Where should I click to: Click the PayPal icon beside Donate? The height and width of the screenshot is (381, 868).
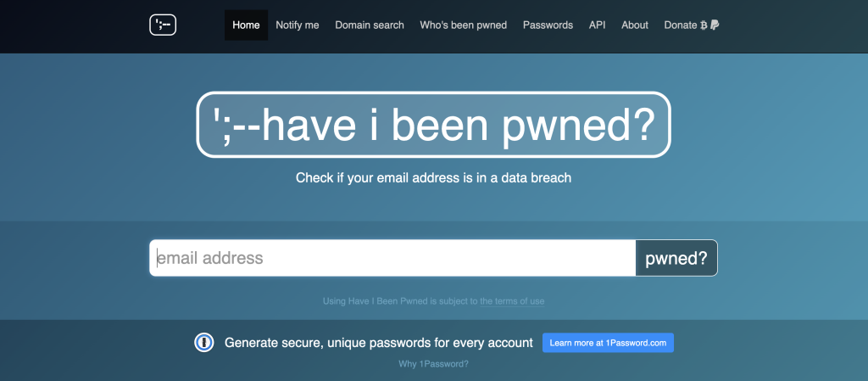tap(715, 25)
